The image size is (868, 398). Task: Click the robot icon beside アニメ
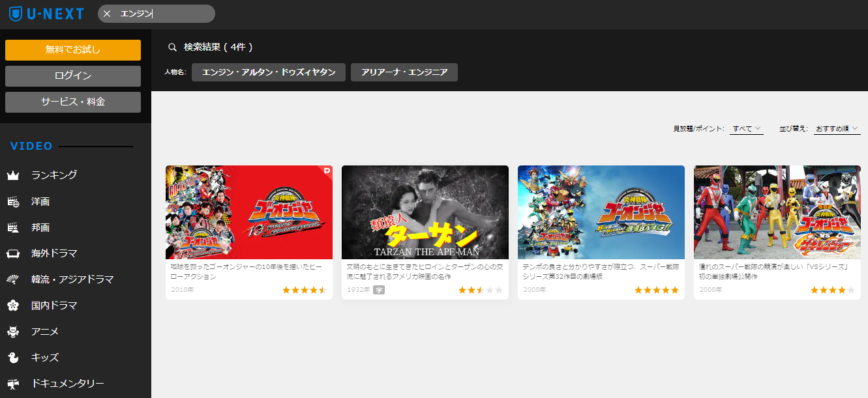(13, 332)
